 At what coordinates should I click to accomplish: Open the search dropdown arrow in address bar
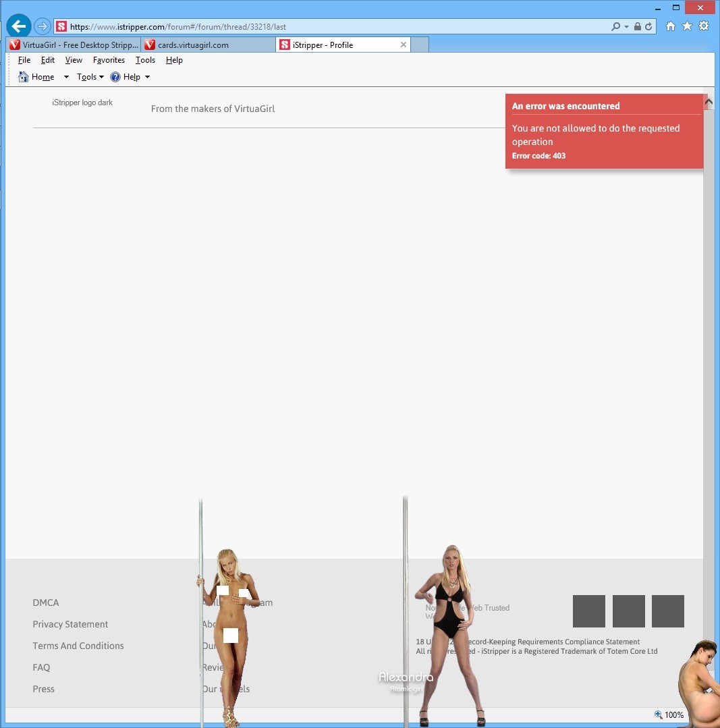click(x=626, y=27)
